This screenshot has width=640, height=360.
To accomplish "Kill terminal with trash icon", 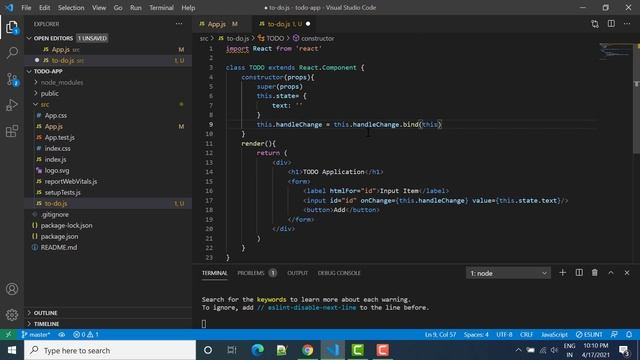I will point(595,273).
